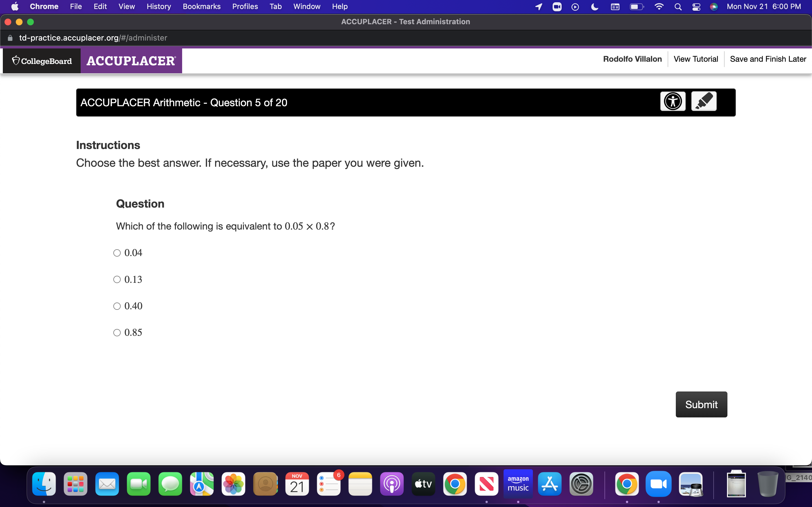Open Spotlight search in the menu bar
The height and width of the screenshot is (507, 812).
678,6
